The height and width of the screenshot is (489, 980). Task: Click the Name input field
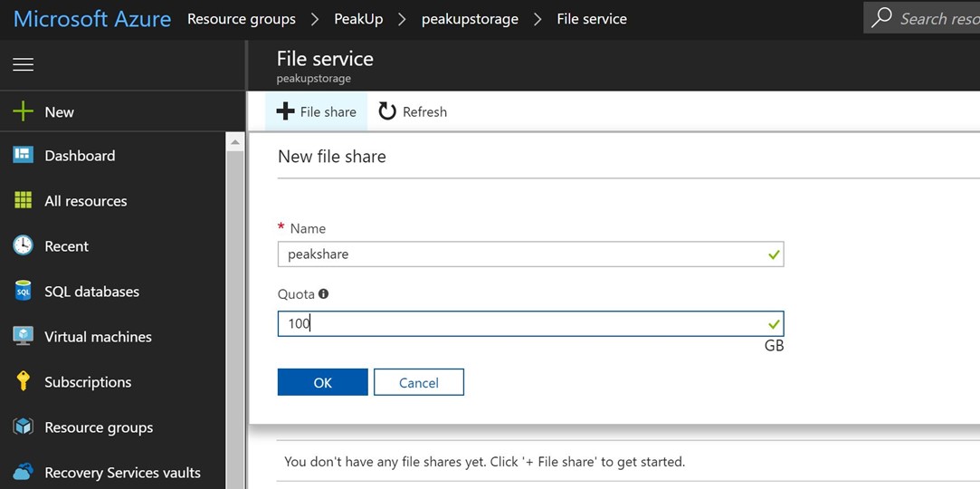pos(530,254)
